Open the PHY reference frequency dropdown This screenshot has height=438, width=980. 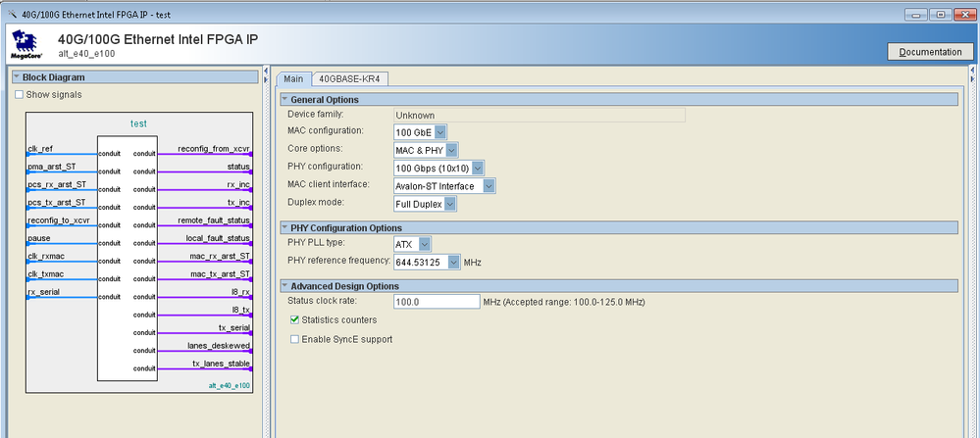454,262
